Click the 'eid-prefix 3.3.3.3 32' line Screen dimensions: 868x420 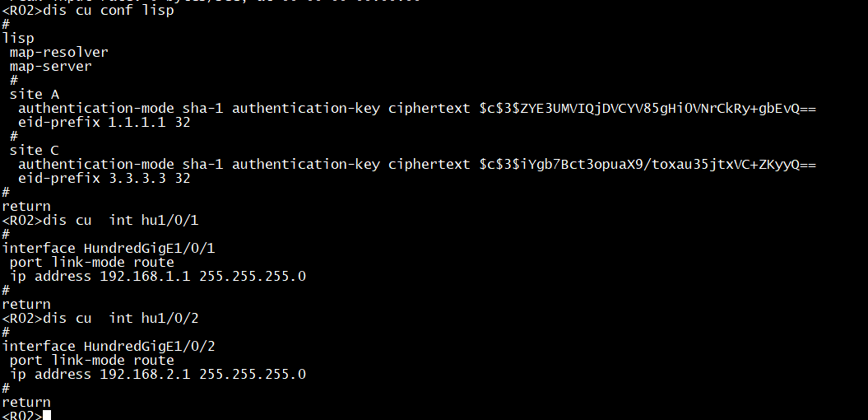tap(104, 179)
